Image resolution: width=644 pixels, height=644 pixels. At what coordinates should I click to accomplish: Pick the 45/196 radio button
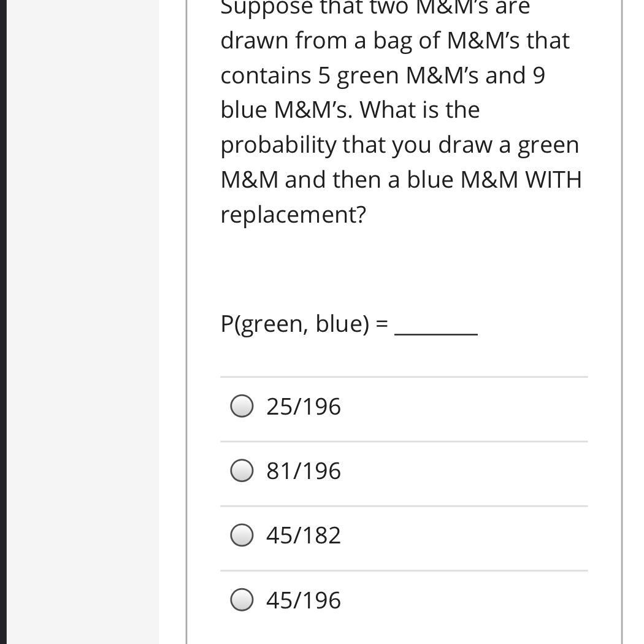[x=242, y=599]
